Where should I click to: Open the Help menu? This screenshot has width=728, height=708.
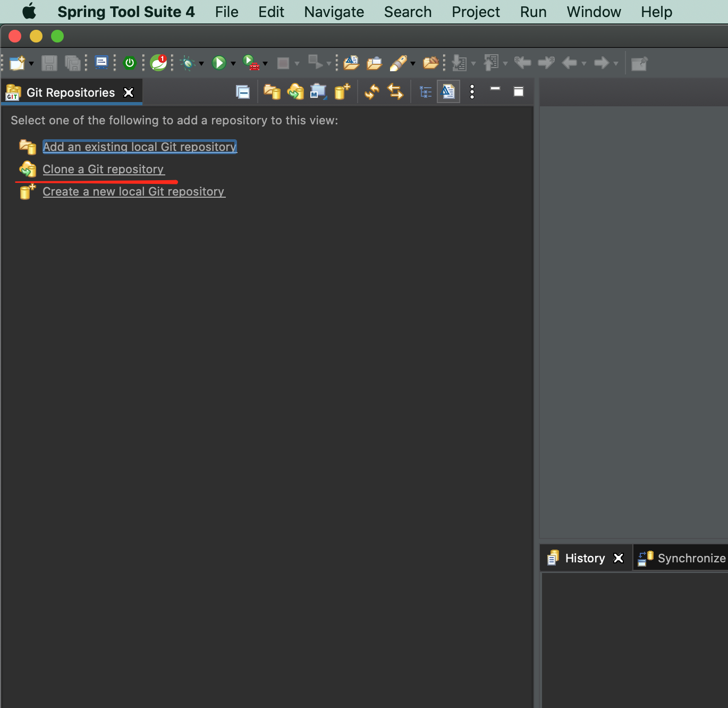[x=657, y=12]
